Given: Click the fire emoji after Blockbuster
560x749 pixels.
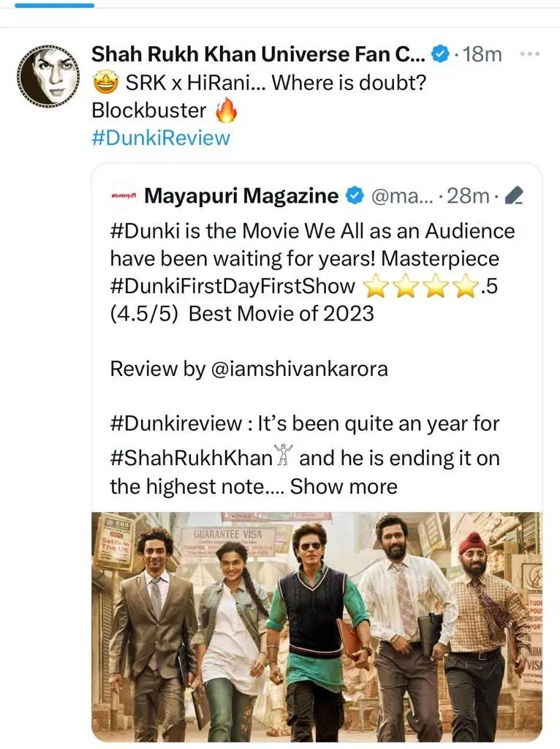Looking at the screenshot, I should [226, 111].
